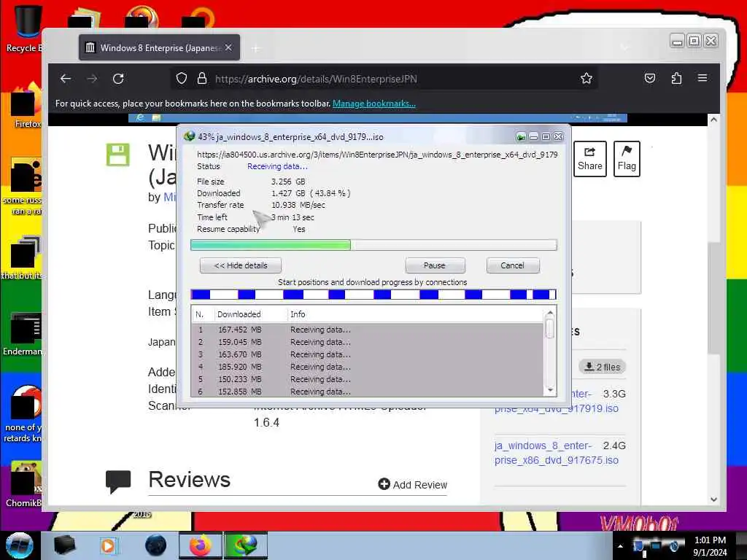Image resolution: width=747 pixels, height=560 pixels.
Task: Share the archive item
Action: point(589,158)
